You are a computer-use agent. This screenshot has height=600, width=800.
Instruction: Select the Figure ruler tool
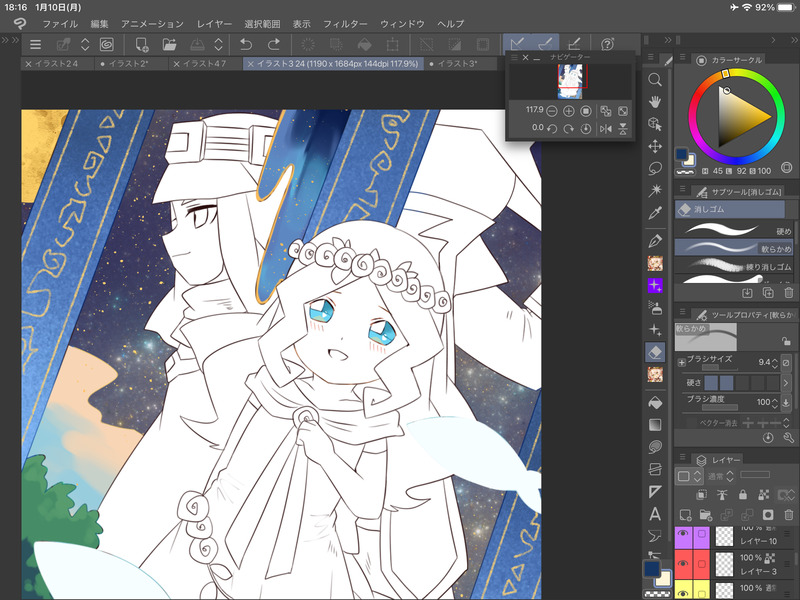click(655, 491)
